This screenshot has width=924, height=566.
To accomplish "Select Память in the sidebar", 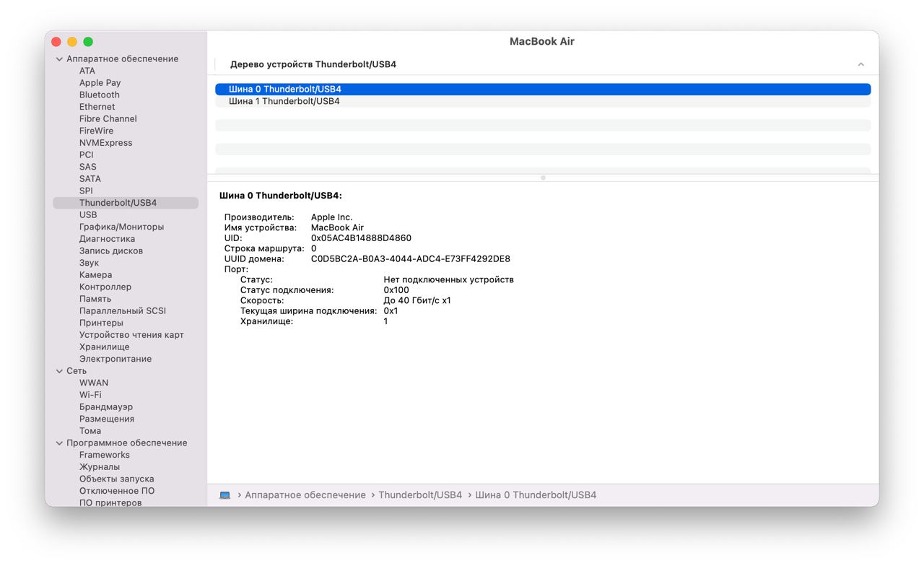I will pyautogui.click(x=95, y=299).
